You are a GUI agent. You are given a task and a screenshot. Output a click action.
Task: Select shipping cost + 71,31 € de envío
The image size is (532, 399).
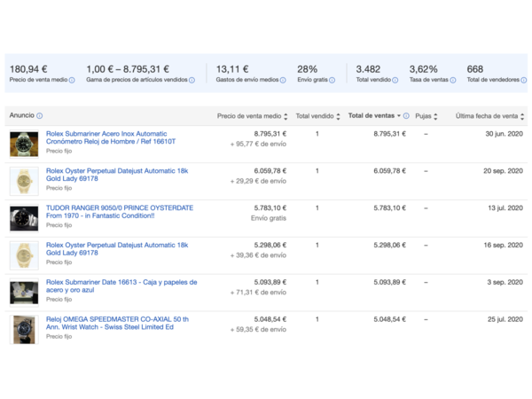pos(258,293)
